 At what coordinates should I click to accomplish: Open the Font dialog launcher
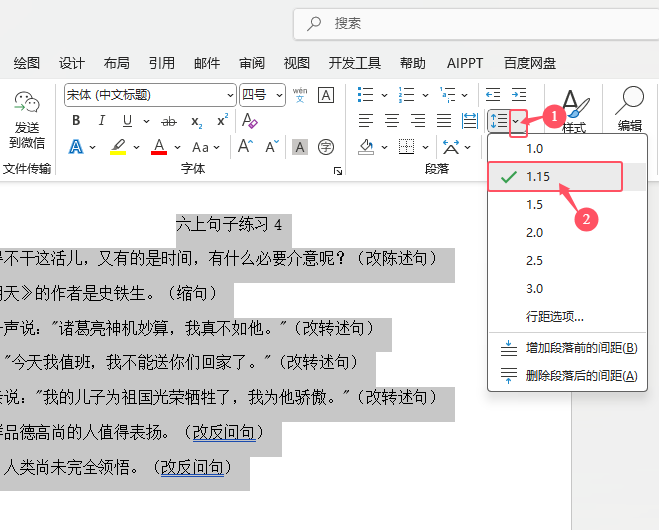click(x=338, y=171)
